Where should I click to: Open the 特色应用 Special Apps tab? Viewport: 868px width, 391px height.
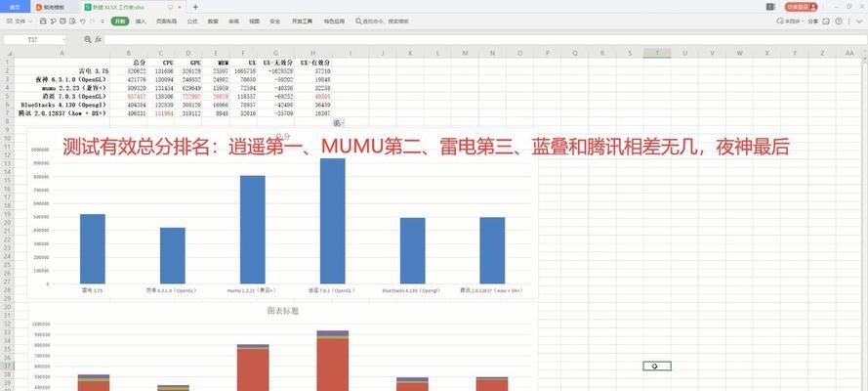(334, 22)
